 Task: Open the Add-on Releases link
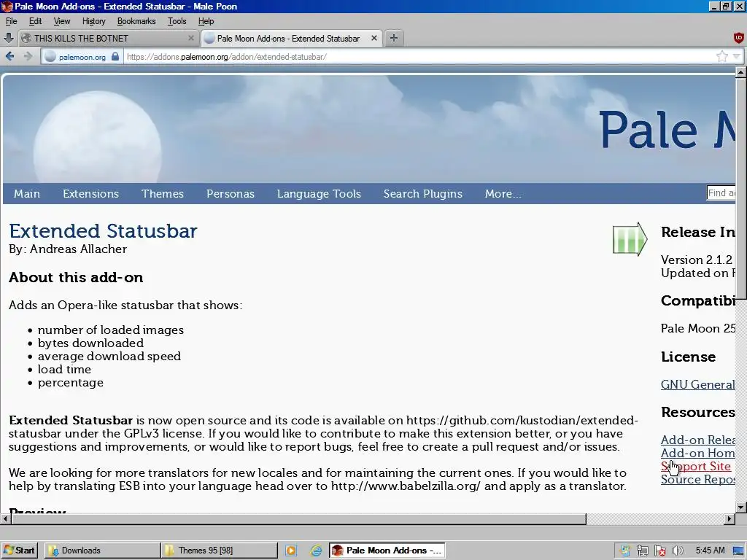[698, 440]
